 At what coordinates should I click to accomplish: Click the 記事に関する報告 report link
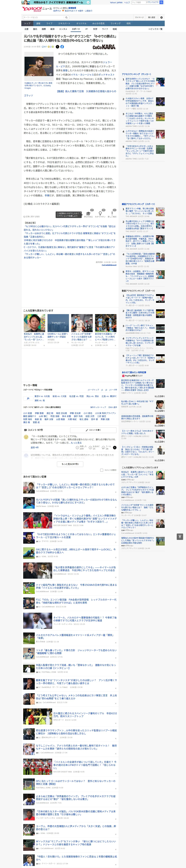pos(32,217)
